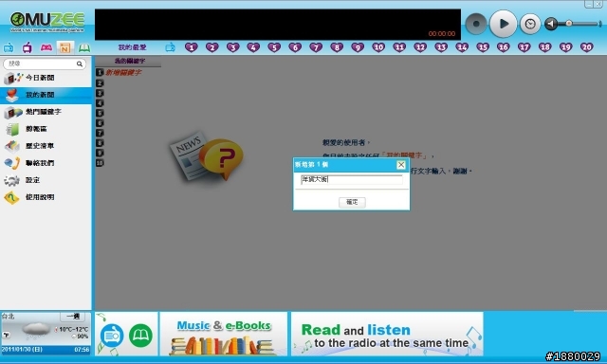607x364 pixels.
Task: Select favorite heart number 18
Action: click(545, 47)
